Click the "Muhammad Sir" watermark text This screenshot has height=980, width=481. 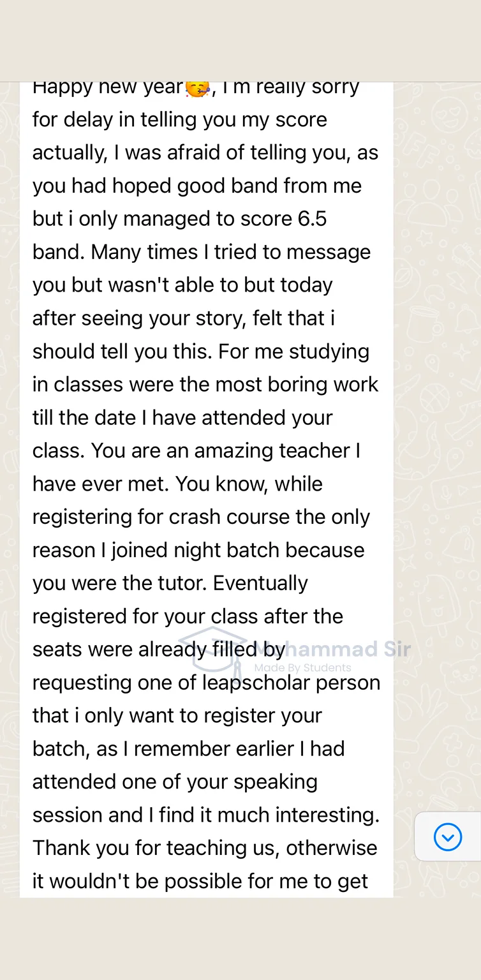pos(348,650)
